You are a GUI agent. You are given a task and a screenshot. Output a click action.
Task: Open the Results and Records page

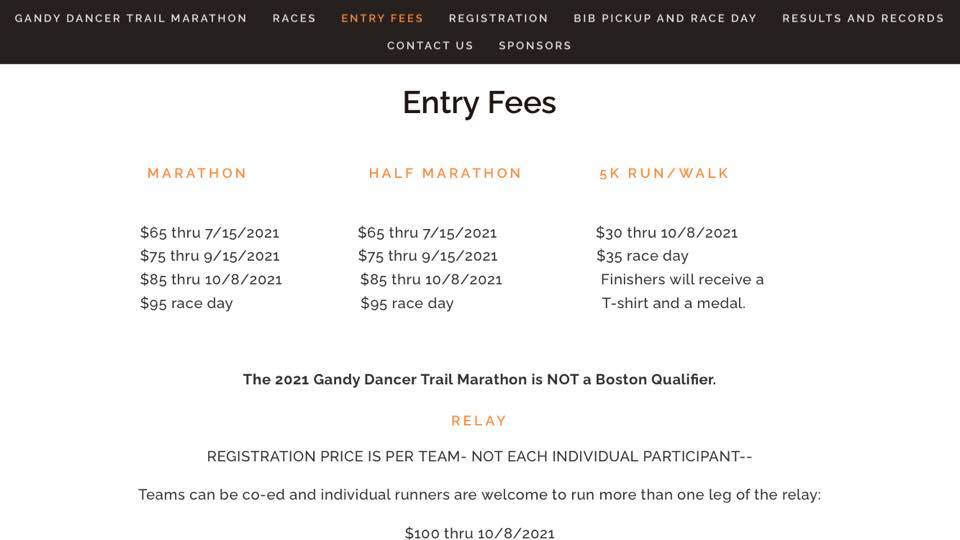pyautogui.click(x=862, y=18)
